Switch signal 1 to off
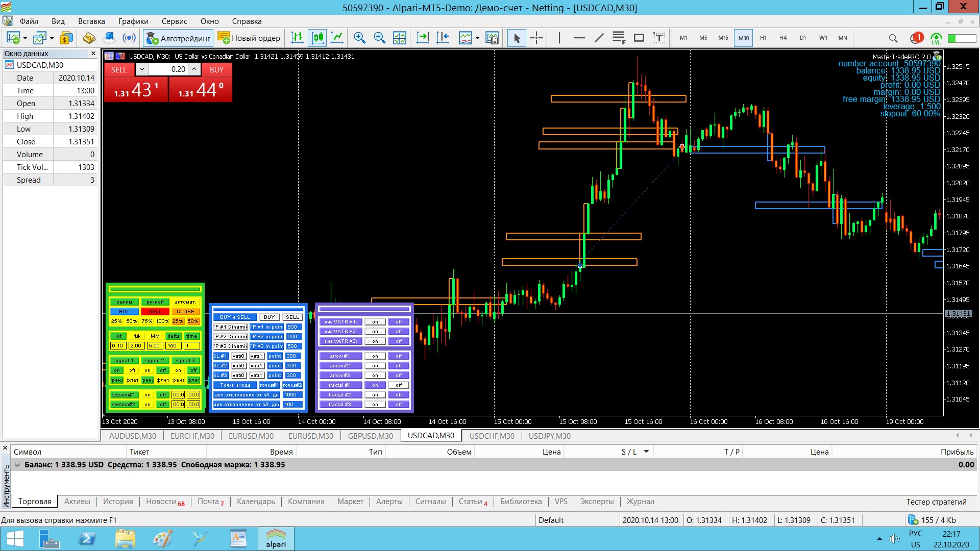Screen dimensions: 980x551 (132, 370)
